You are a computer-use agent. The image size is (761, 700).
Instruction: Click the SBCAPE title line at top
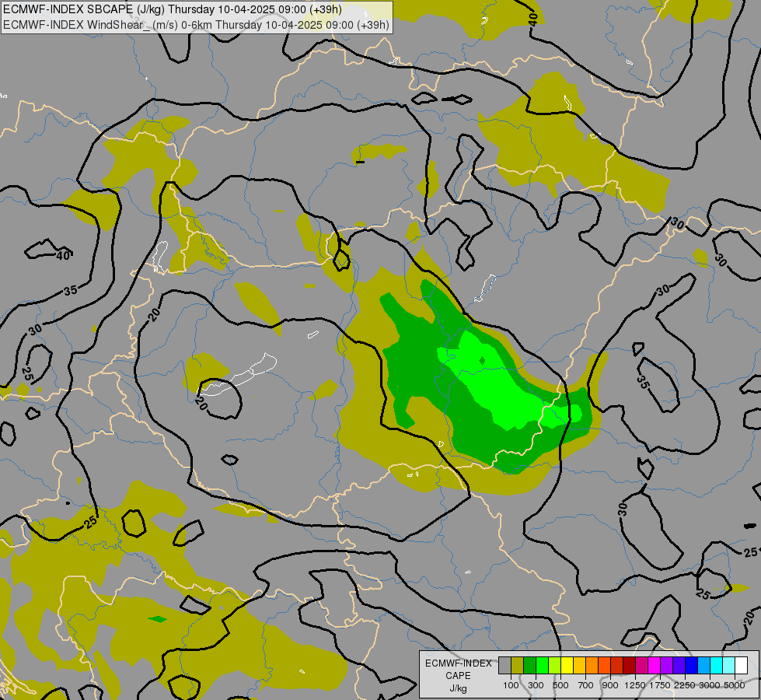173,9
